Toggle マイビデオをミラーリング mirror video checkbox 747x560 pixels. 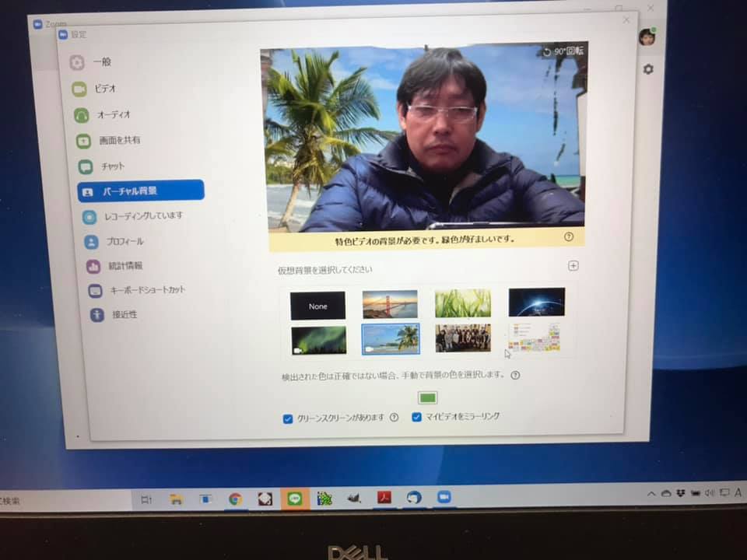pos(416,417)
